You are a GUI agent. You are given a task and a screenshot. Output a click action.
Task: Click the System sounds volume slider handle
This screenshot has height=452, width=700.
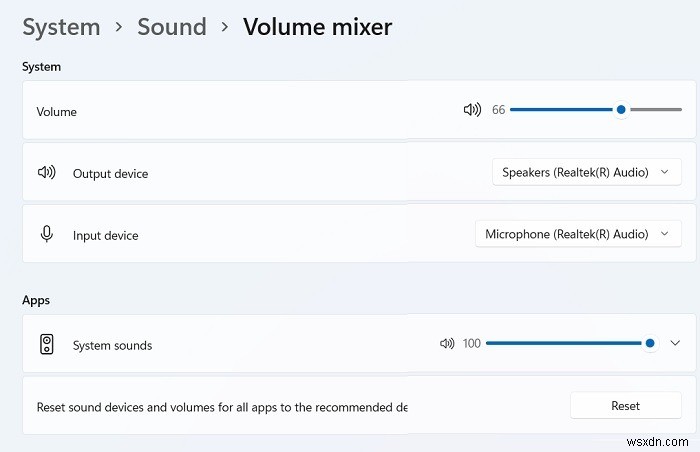[x=650, y=343]
